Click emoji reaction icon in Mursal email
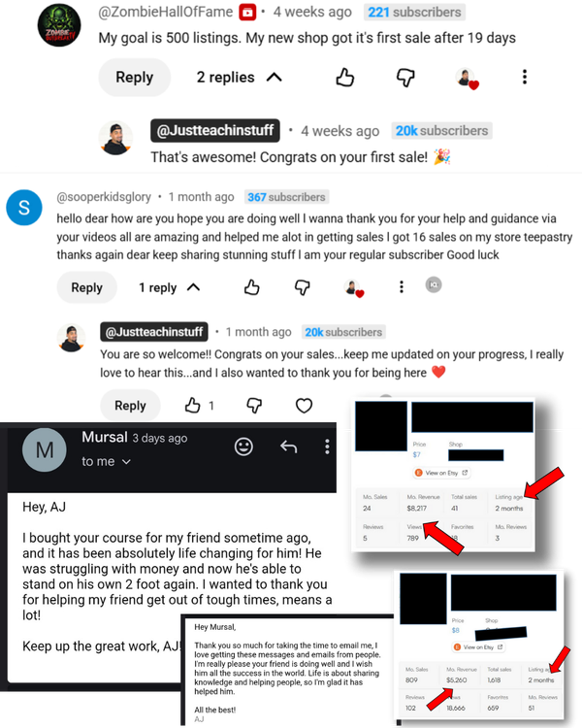Screen dimensions: 582x728 click(x=243, y=447)
